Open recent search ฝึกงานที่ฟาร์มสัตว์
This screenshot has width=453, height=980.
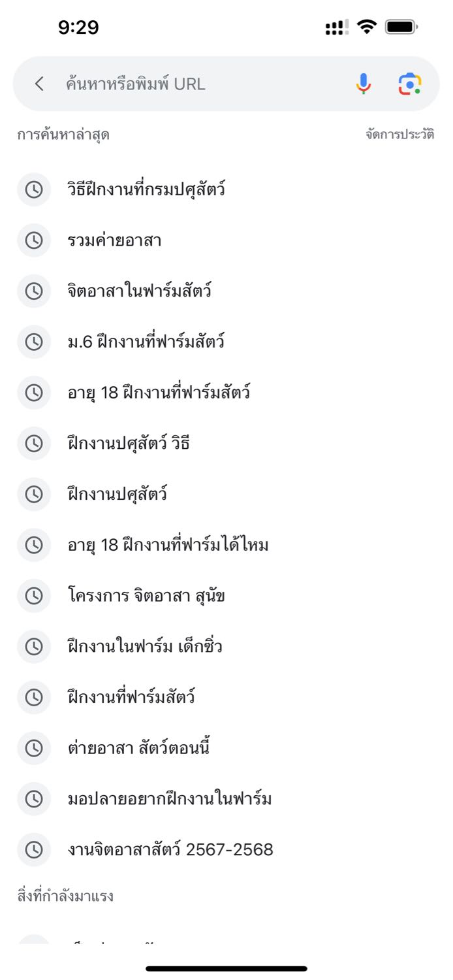click(x=226, y=697)
